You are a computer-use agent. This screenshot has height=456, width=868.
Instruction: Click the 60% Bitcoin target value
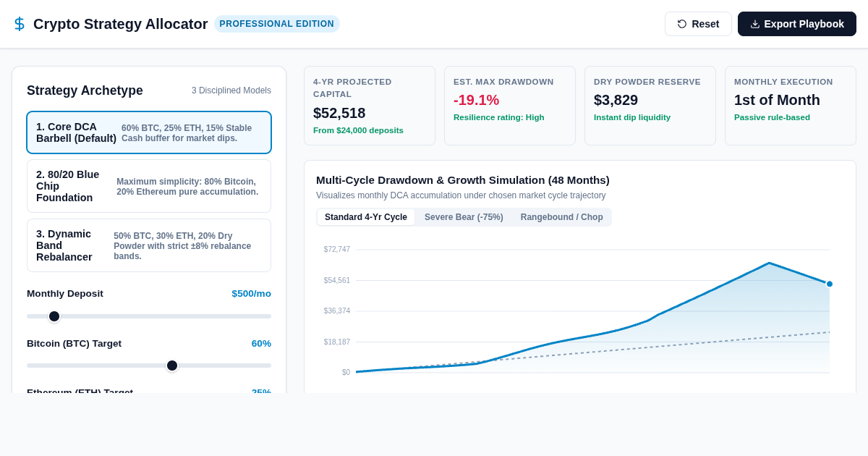pos(261,344)
